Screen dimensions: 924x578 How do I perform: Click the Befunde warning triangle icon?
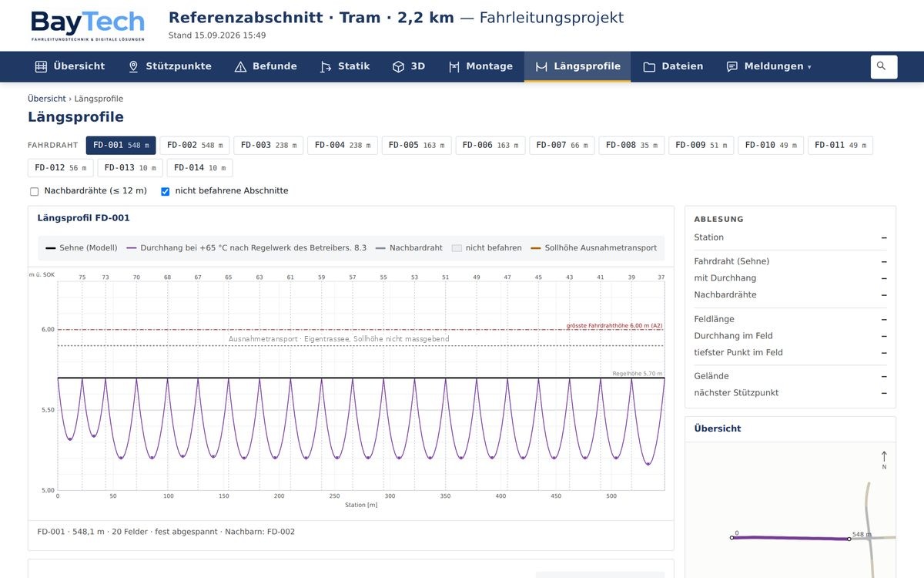click(240, 66)
